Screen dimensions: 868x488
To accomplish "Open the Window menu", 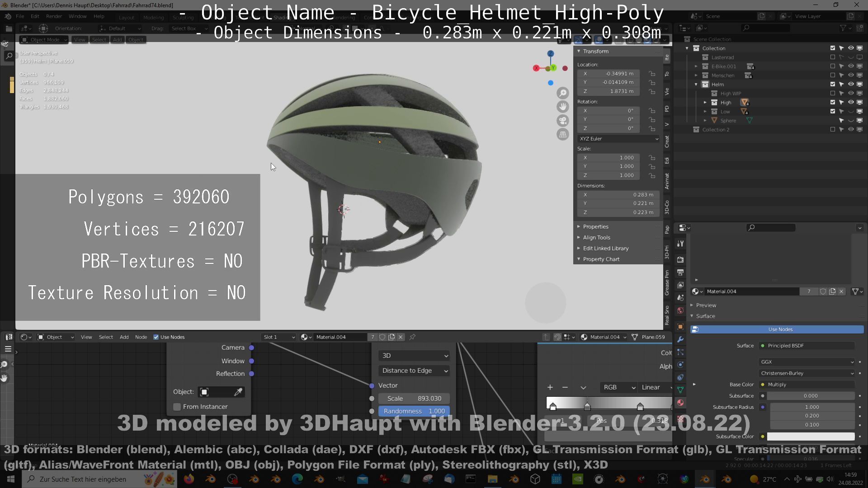I will pyautogui.click(x=77, y=16).
